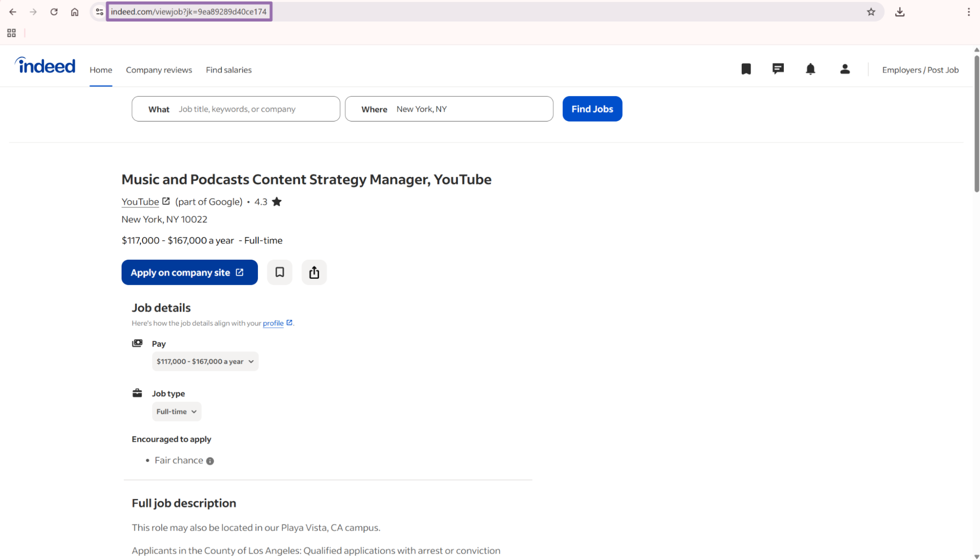Bookmark this page with the star icon
Image resolution: width=980 pixels, height=560 pixels.
(871, 12)
